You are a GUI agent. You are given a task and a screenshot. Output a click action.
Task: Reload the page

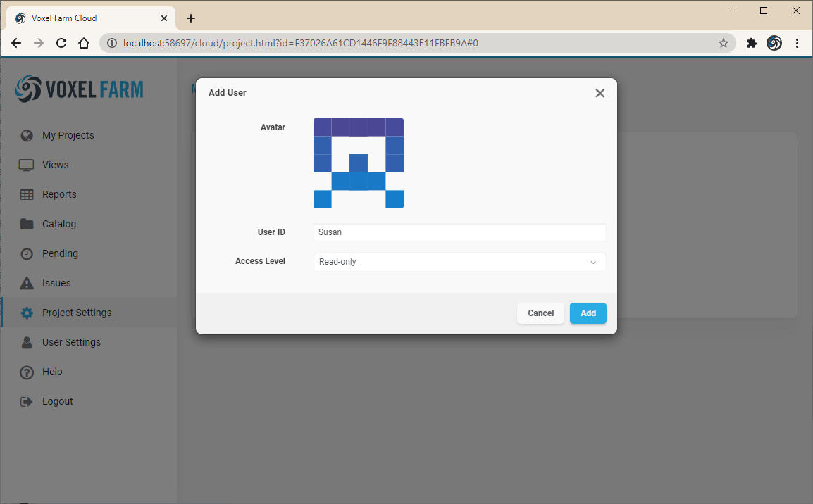tap(61, 43)
